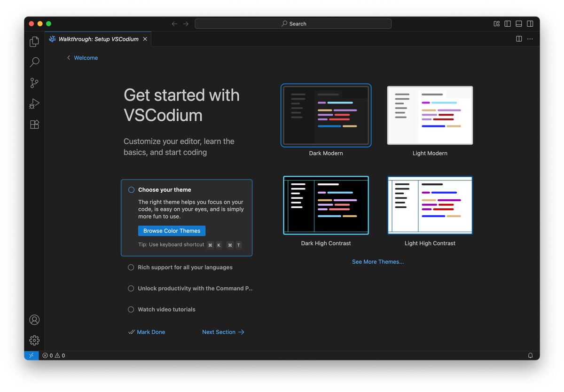
Task: Open the Customize Layout icon
Action: [496, 24]
